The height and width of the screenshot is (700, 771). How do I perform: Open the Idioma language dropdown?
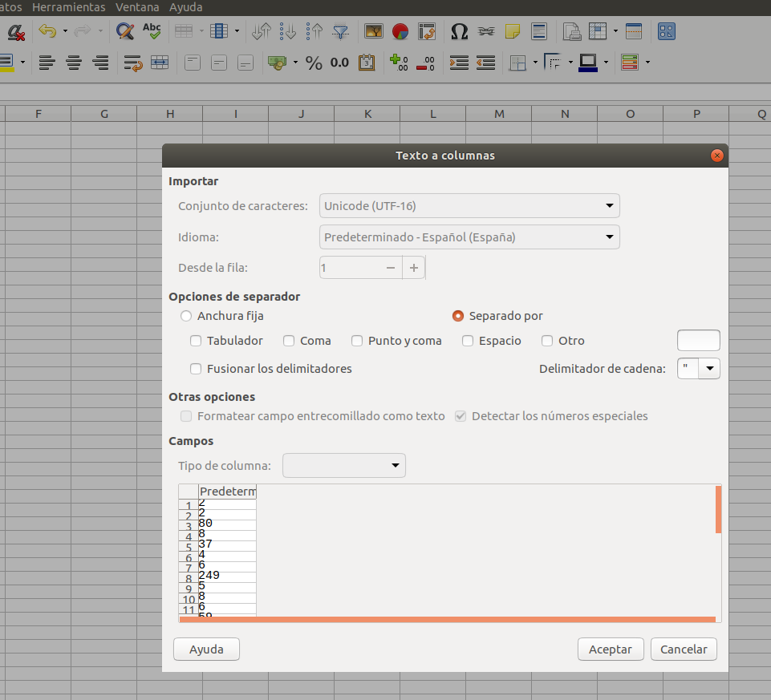coord(469,237)
